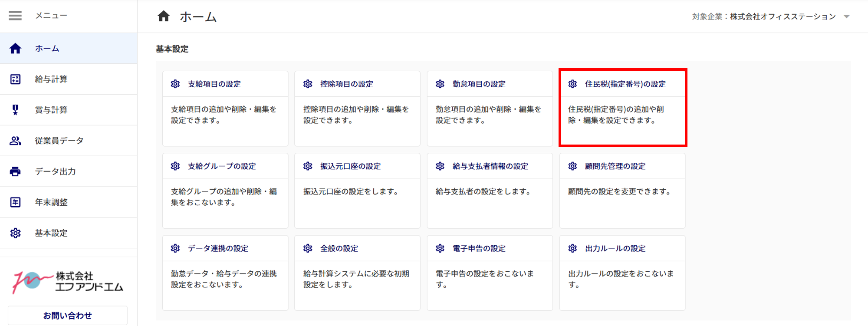Open the 電子申告の設定 link
Image resolution: width=868 pixels, height=326 pixels.
[x=479, y=248]
